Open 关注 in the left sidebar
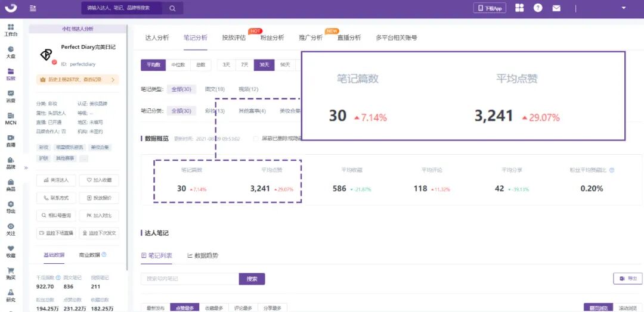The height and width of the screenshot is (312, 644). pos(11,230)
